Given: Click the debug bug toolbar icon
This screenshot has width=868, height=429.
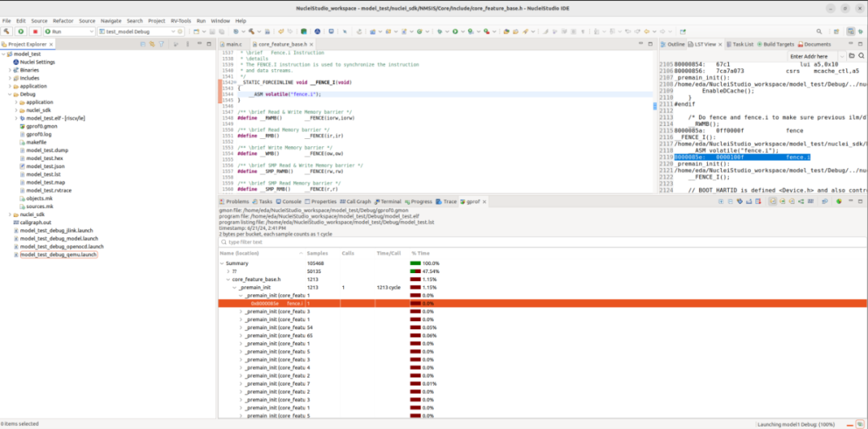Looking at the screenshot, I should point(440,31).
